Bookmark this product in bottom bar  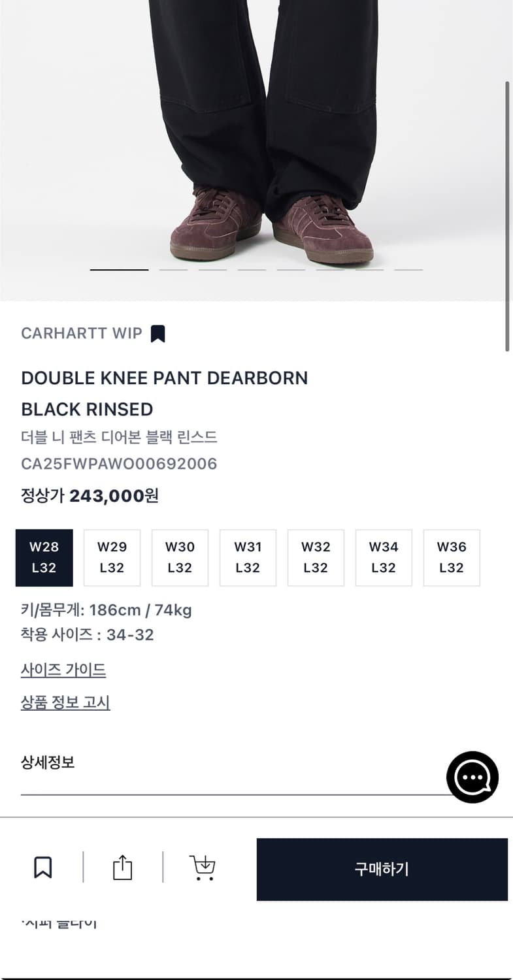[43, 868]
